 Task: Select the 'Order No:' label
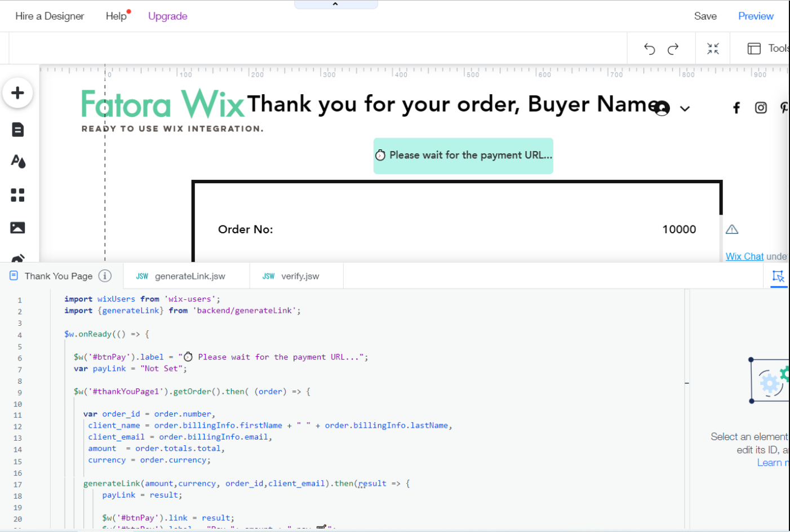pyautogui.click(x=246, y=229)
